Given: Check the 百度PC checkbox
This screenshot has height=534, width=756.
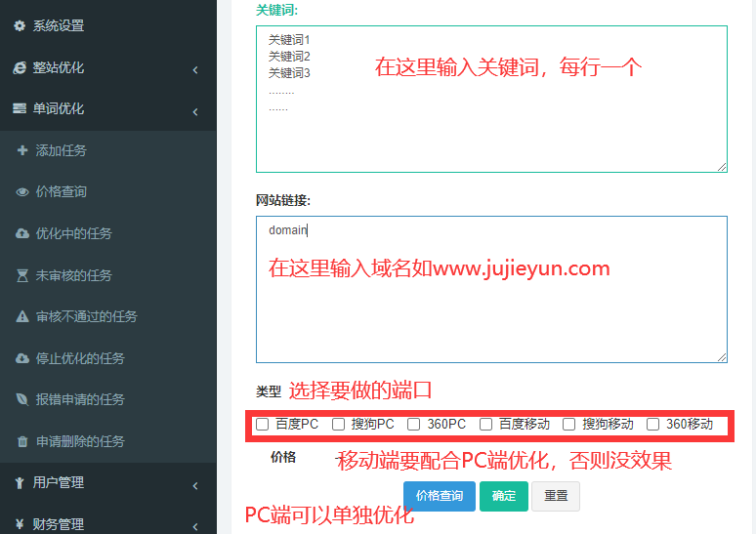Looking at the screenshot, I should 262,425.
